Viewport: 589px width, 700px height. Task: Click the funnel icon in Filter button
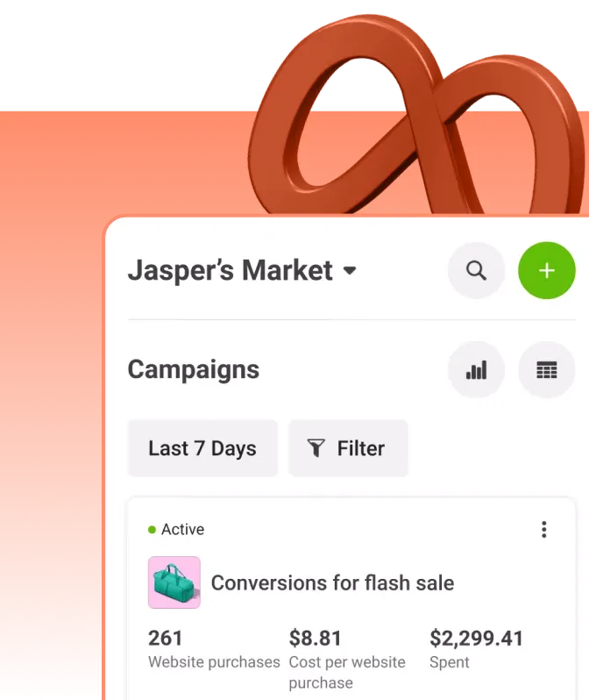coord(316,448)
